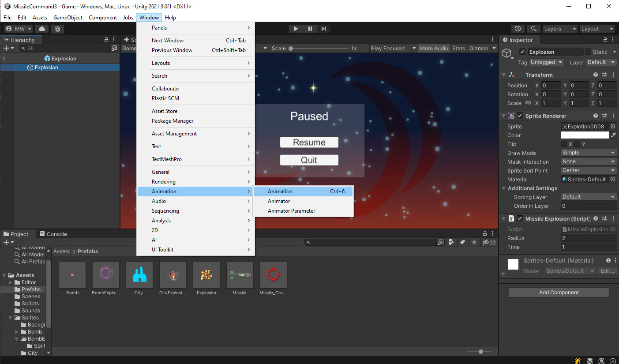
Task: Open Unity cloud services with the cloud icon
Action: [41, 28]
